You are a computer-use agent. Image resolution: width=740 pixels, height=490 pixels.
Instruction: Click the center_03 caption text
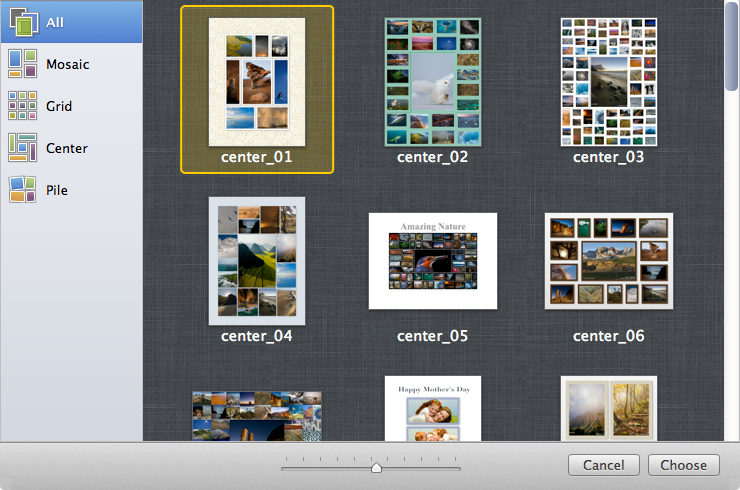point(609,157)
